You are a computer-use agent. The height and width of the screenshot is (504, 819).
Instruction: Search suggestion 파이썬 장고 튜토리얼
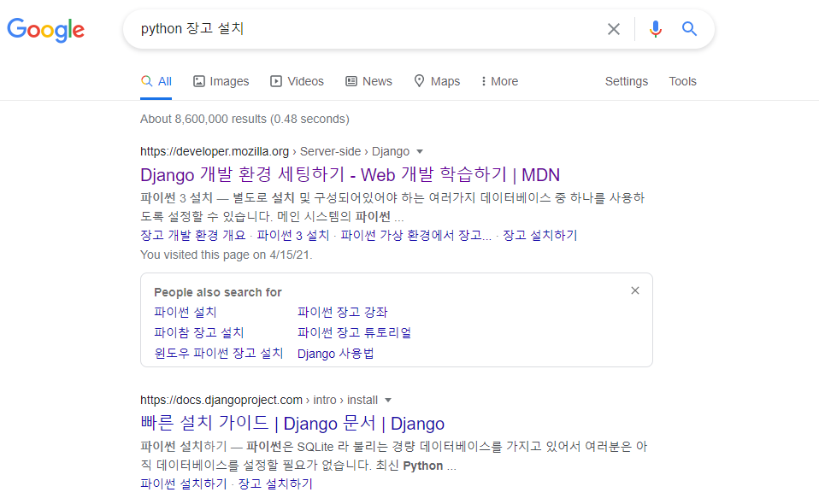coord(354,332)
